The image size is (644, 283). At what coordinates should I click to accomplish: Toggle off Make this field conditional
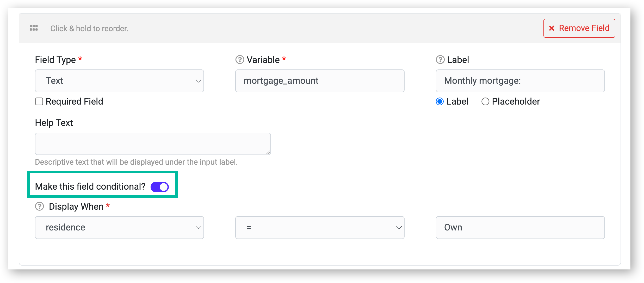[160, 187]
